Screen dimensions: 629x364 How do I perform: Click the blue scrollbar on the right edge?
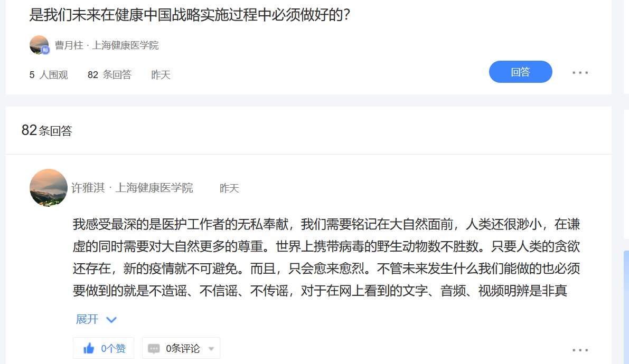[626, 306]
